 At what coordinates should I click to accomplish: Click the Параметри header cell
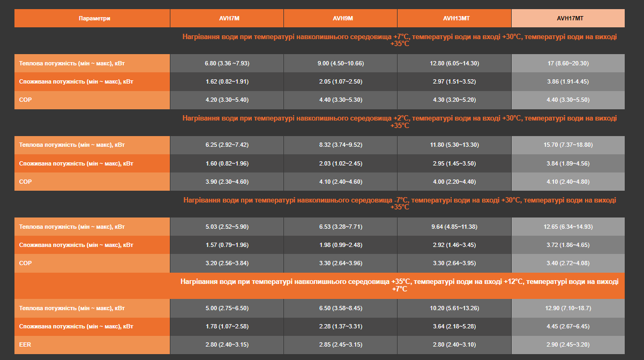click(x=92, y=18)
